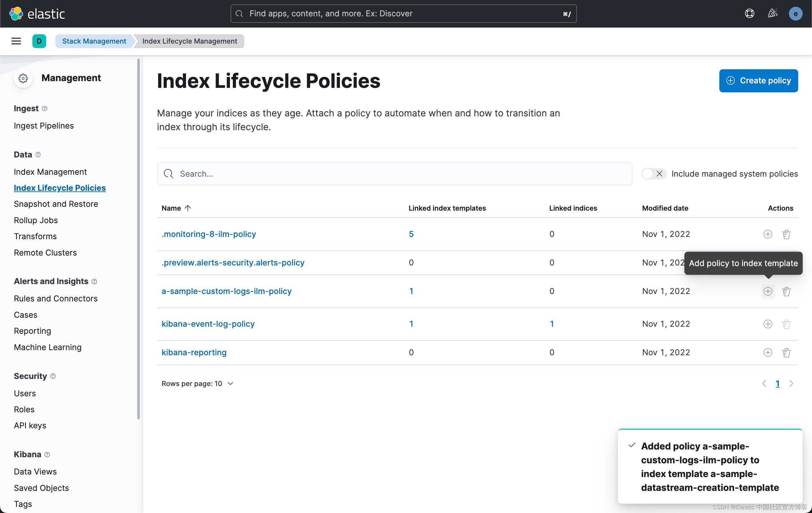The width and height of the screenshot is (812, 513).
Task: Click the Stack Management breadcrumb
Action: click(94, 41)
